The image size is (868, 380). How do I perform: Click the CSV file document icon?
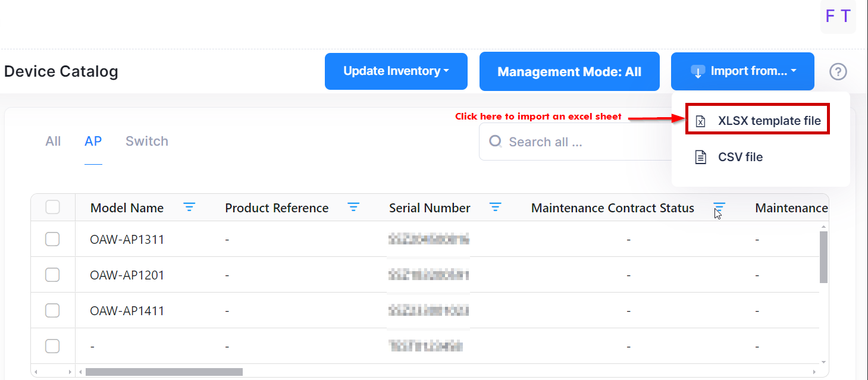click(x=701, y=158)
